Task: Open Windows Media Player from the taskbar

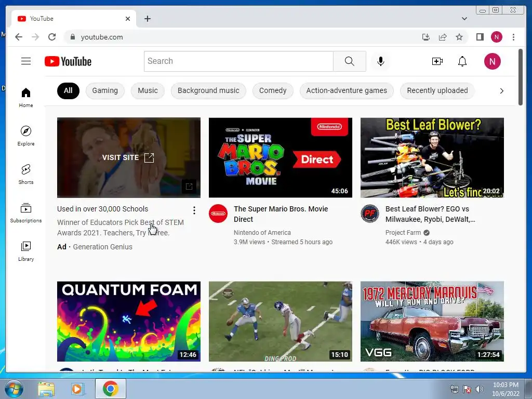Action: (77, 389)
